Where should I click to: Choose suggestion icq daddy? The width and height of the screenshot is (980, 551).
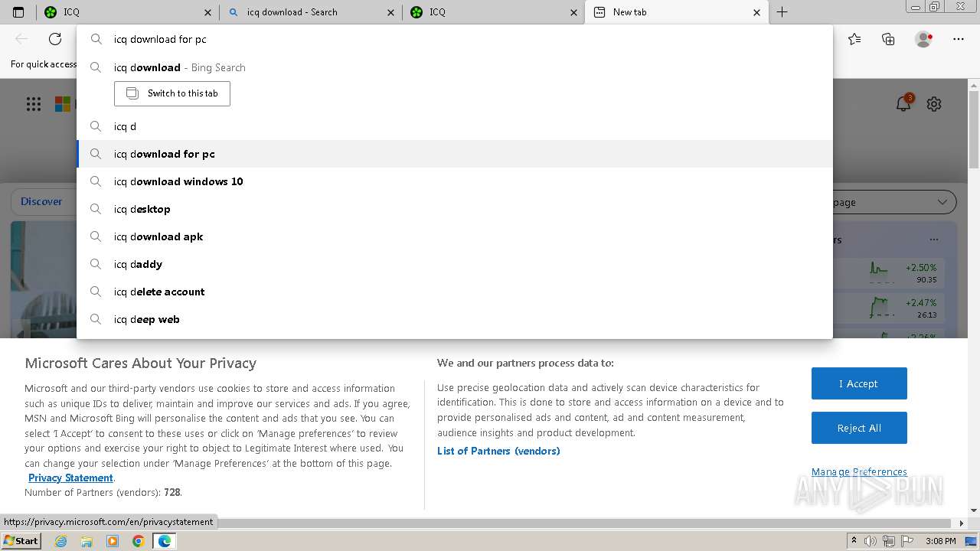(455, 264)
